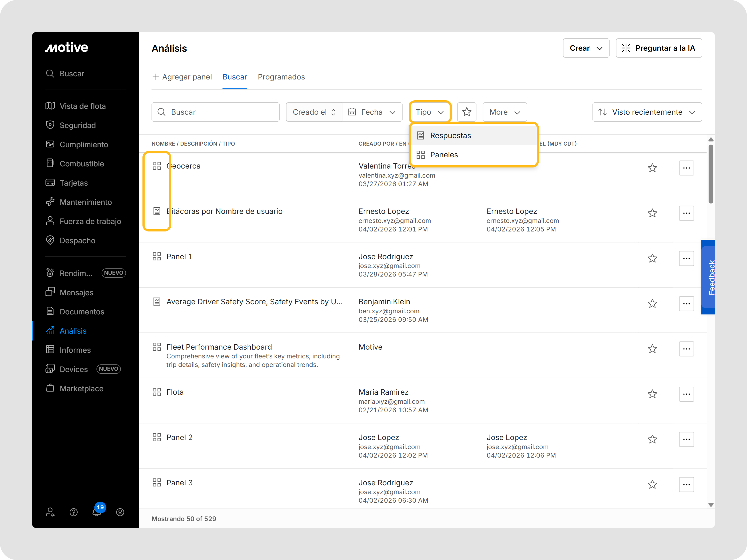Open the user profile icon in sidebar footer
The image size is (747, 560).
click(x=120, y=513)
